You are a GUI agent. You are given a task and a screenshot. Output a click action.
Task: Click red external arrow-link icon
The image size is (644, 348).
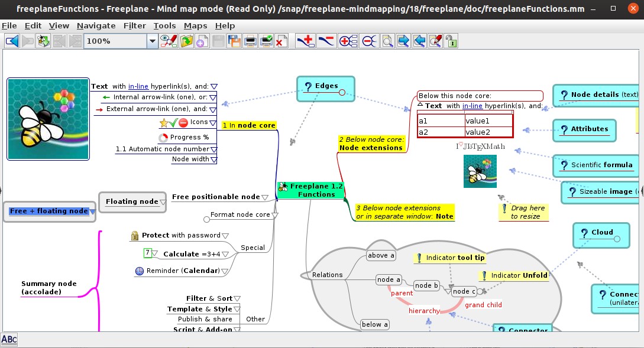(x=99, y=109)
